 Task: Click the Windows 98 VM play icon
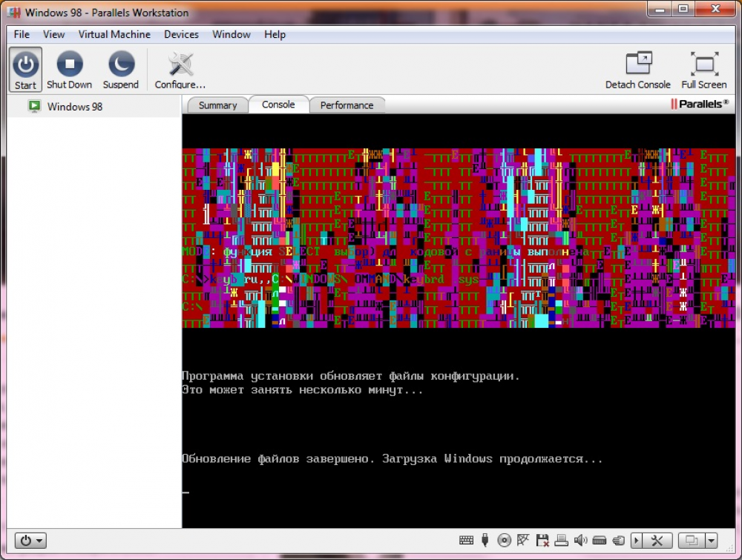click(34, 106)
